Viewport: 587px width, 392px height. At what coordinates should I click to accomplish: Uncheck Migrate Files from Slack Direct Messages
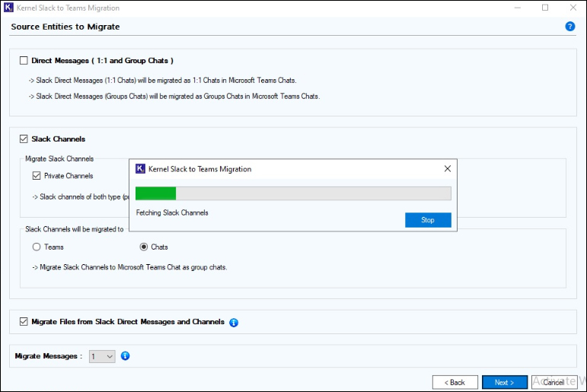(24, 322)
